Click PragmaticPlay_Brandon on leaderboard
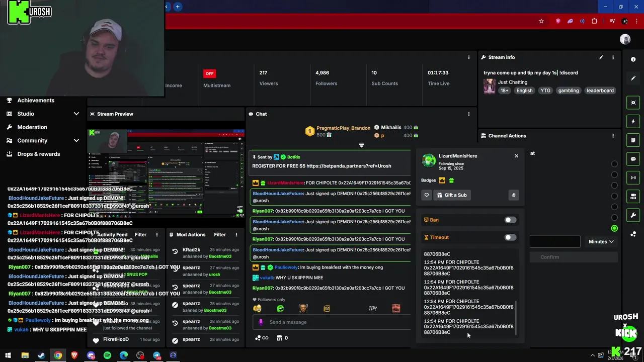This screenshot has width=644, height=362. (x=343, y=128)
